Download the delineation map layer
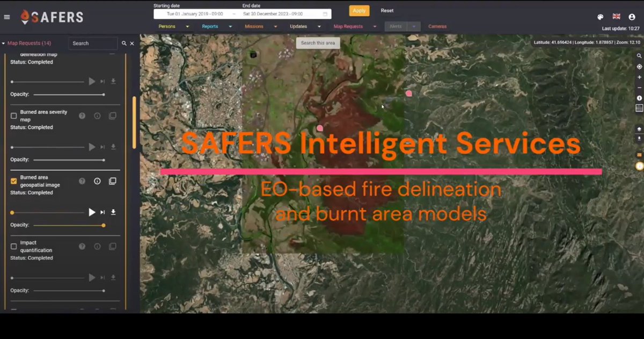The height and width of the screenshot is (339, 644). tap(113, 81)
